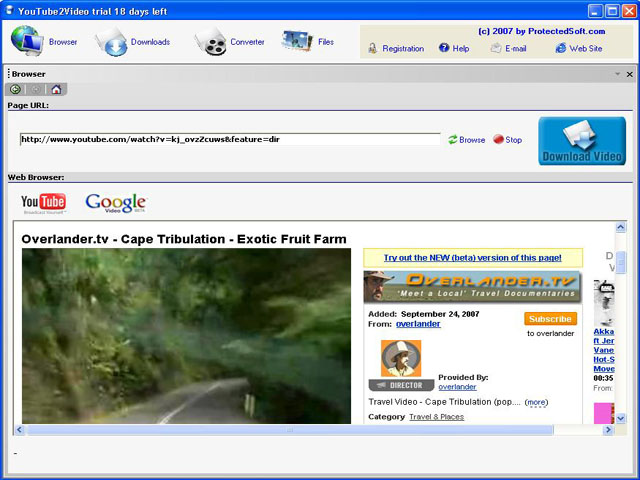640x480 pixels.
Task: Click the '(c) 2007 by ProtectedSoft.com' text
Action: 541,31
